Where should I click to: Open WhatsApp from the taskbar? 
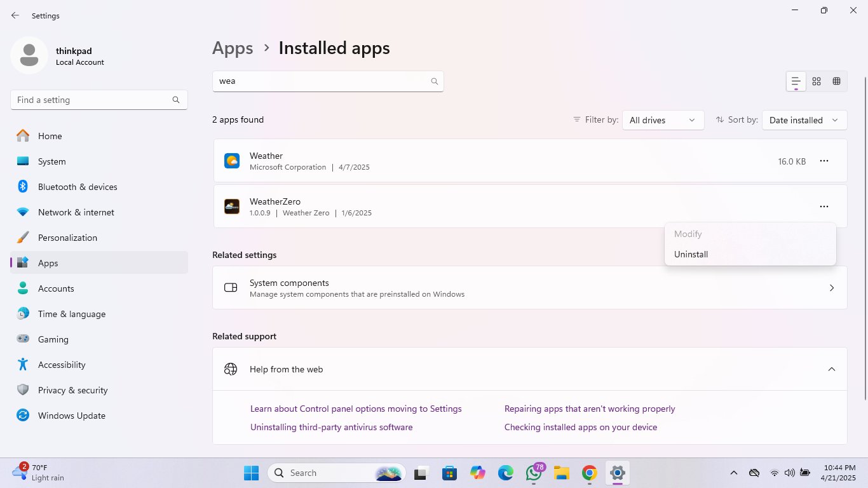534,473
